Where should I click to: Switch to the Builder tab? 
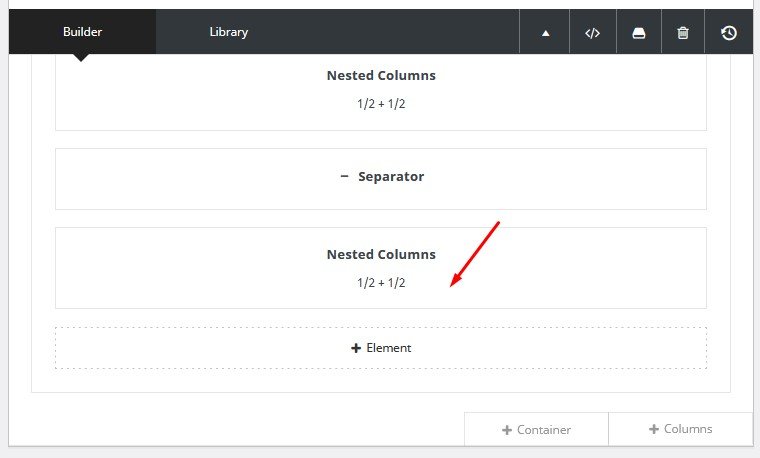[x=82, y=32]
